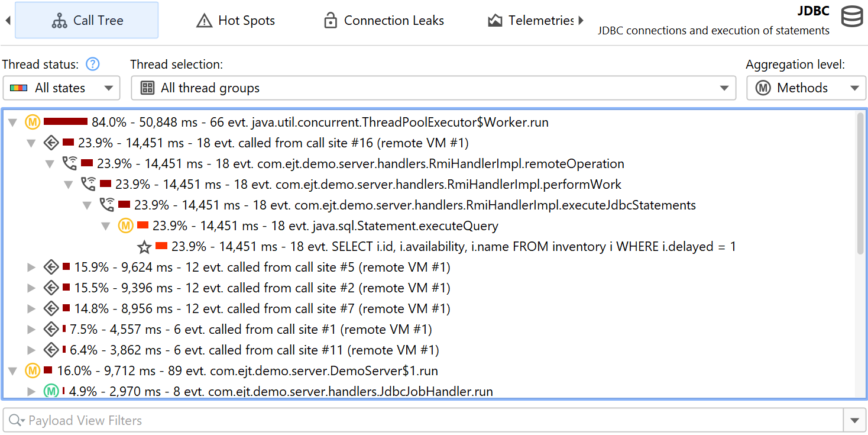
Task: Expand call site #11 node
Action: point(32,350)
